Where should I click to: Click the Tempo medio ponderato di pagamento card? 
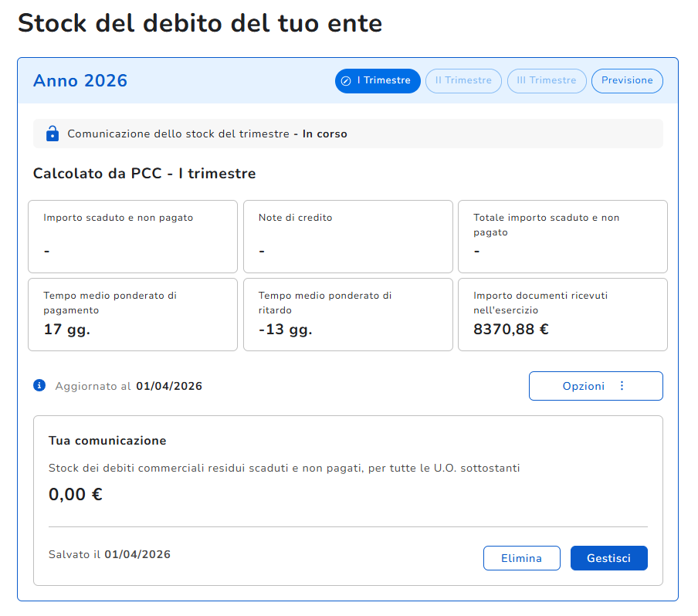(133, 314)
